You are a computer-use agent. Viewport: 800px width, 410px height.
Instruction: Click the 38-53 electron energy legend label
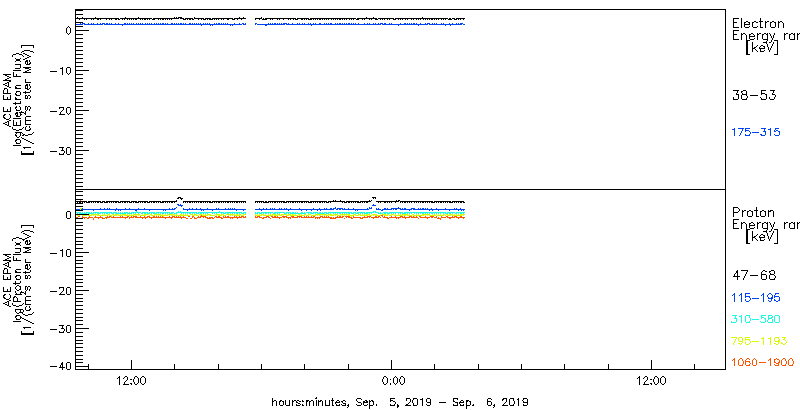754,95
